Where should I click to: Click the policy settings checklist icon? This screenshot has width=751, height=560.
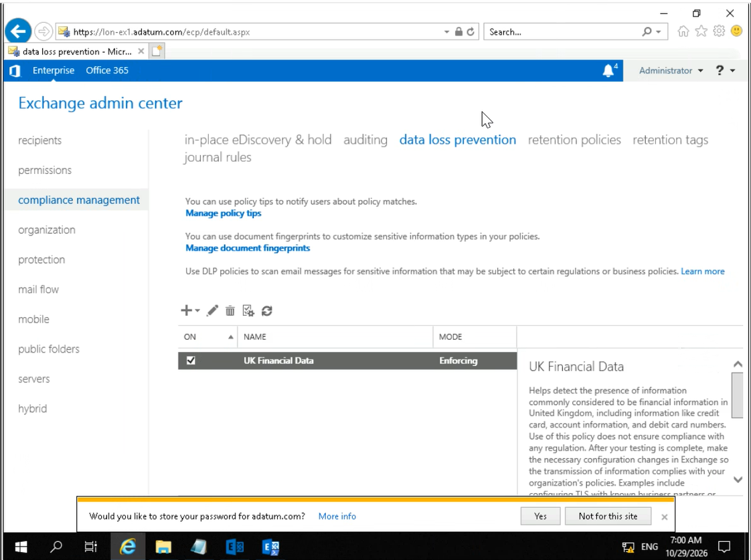point(248,310)
